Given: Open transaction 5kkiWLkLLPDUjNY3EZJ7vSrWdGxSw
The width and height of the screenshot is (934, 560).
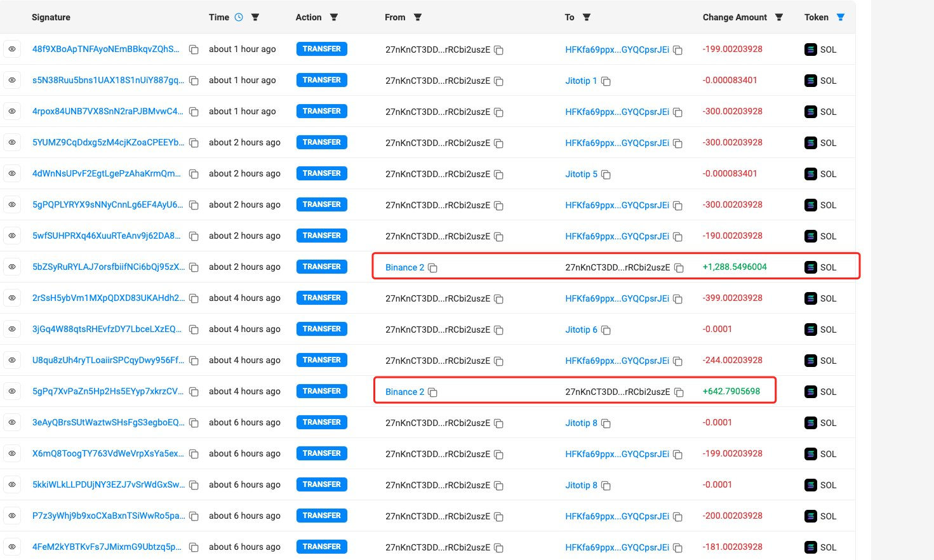Looking at the screenshot, I should tap(109, 484).
